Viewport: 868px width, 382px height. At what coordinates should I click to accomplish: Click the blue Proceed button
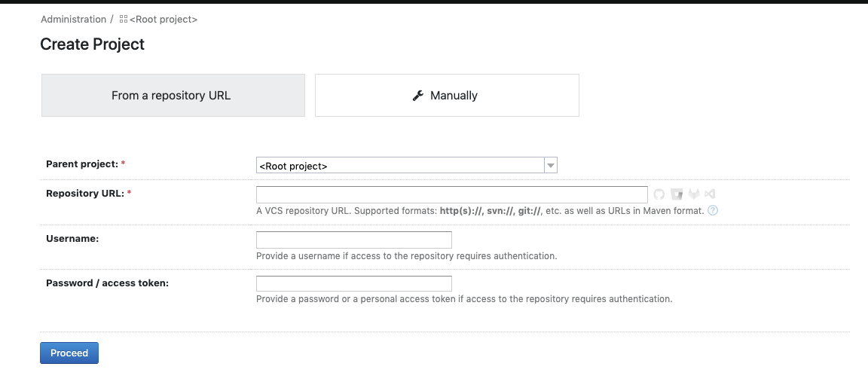69,353
